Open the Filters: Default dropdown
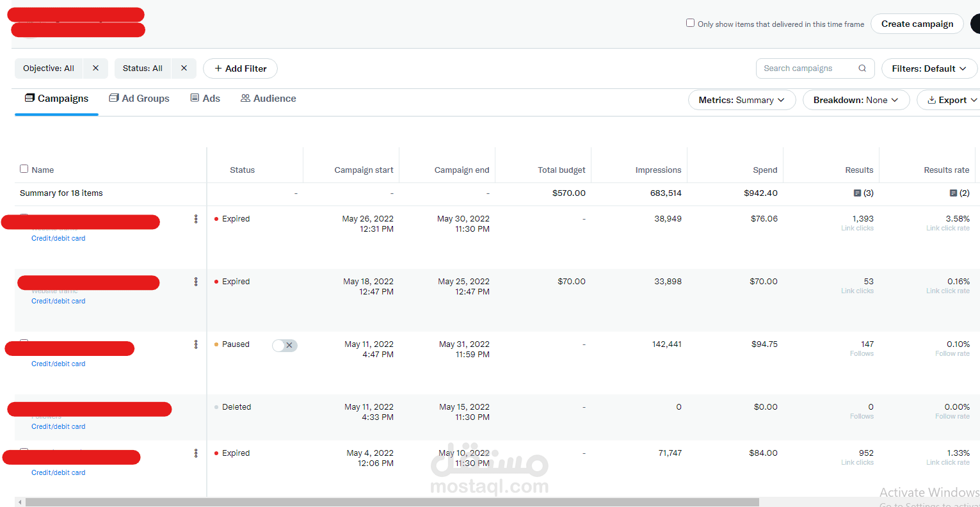The image size is (980, 507). point(929,68)
